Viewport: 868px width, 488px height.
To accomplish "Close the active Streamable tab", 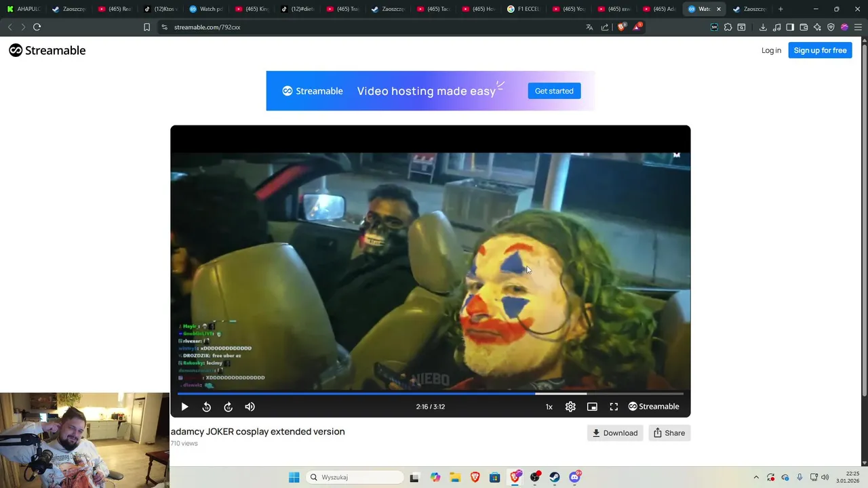I will 719,9.
